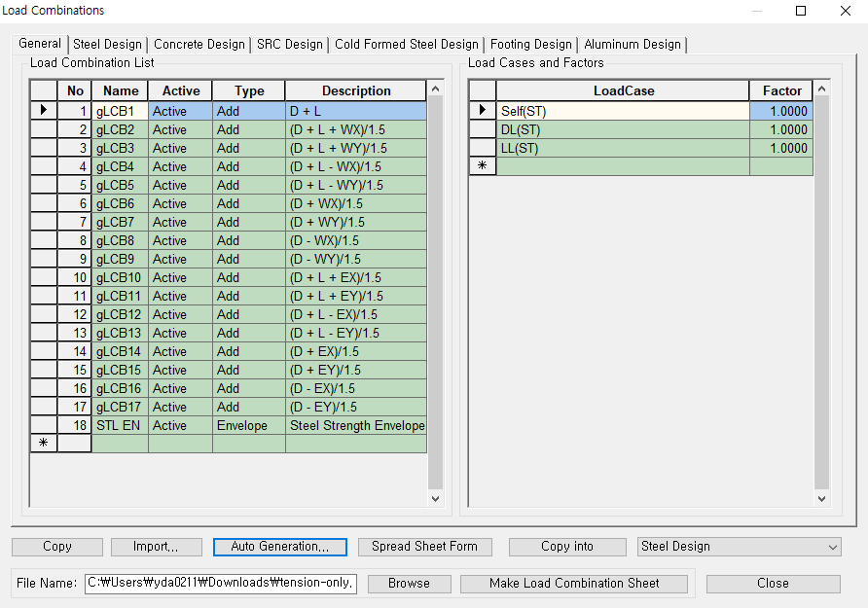Screen dimensions: 868x608
Task: Switch to the Steel Design tab
Action: click(x=107, y=45)
